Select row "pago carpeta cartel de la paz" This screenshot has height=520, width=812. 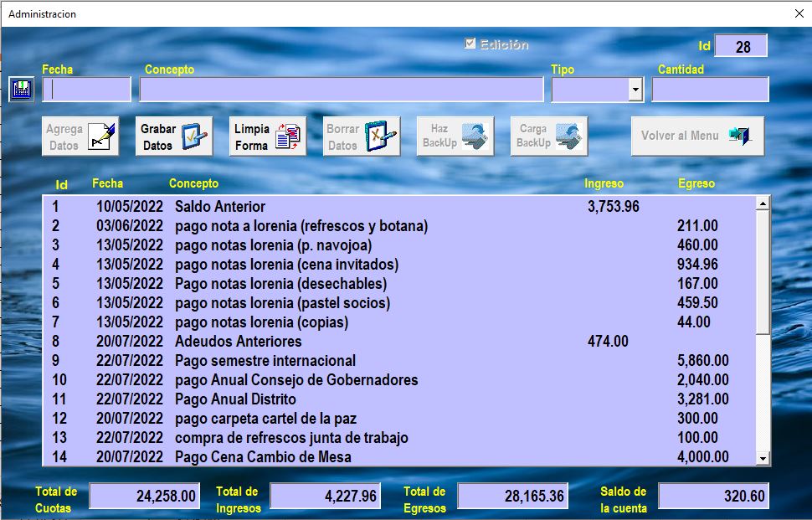coord(398,418)
